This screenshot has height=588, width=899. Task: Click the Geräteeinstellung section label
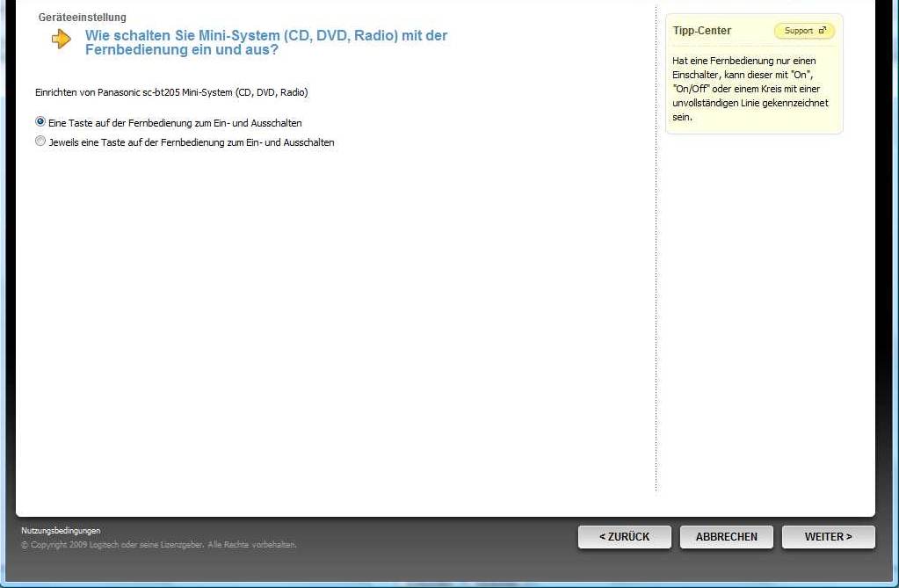point(82,18)
